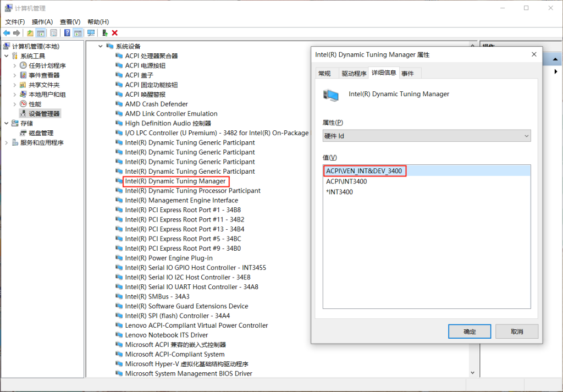This screenshot has width=563, height=392.
Task: Click the properties sheet toolbar icon
Action: pyautogui.click(x=53, y=33)
